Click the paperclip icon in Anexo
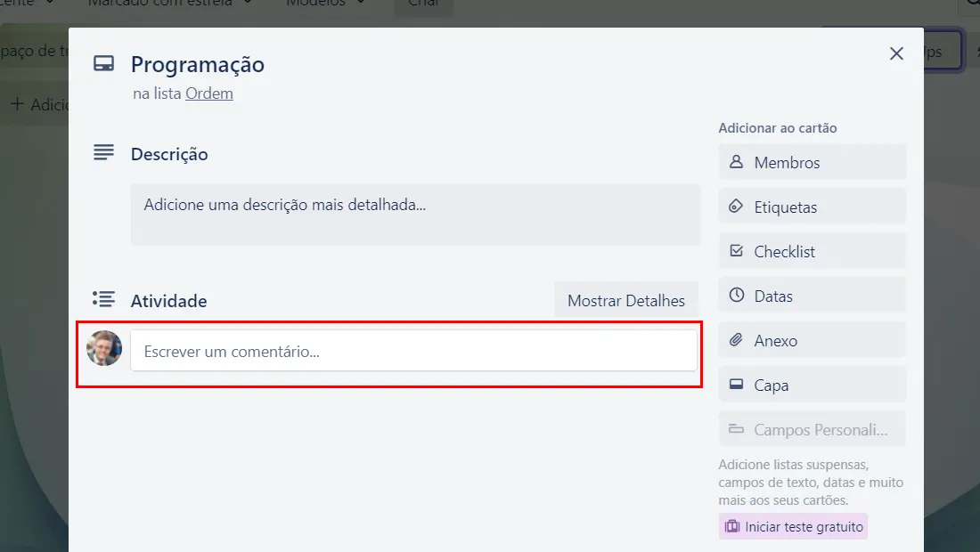Viewport: 980px width, 552px height. tap(736, 340)
